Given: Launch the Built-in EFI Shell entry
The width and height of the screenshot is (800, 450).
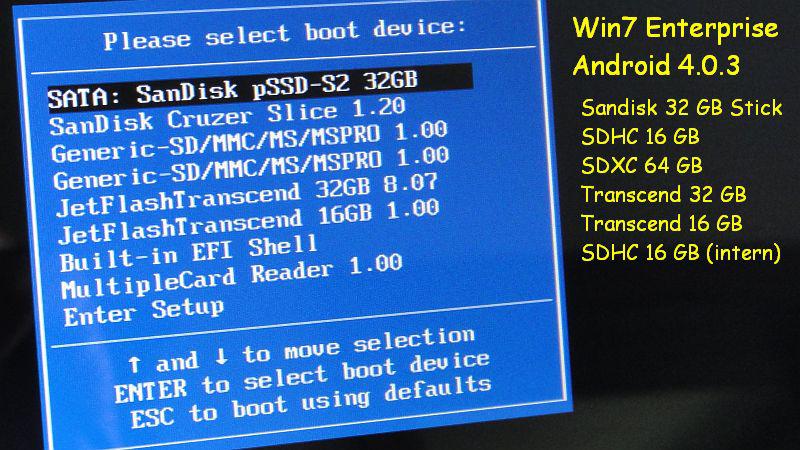Looking at the screenshot, I should (188, 254).
